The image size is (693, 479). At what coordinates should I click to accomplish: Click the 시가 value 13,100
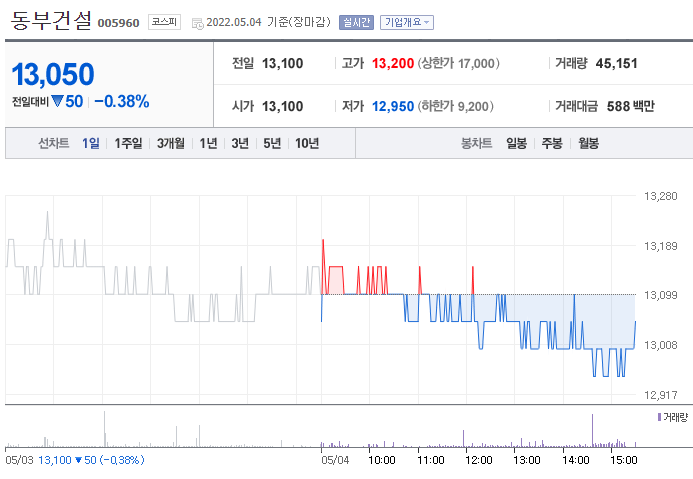[x=282, y=106]
